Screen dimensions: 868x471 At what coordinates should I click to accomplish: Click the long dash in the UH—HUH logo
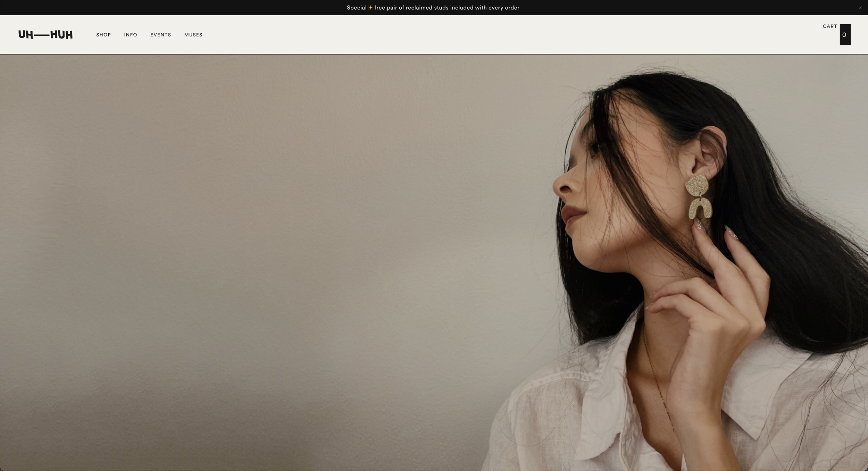click(41, 35)
